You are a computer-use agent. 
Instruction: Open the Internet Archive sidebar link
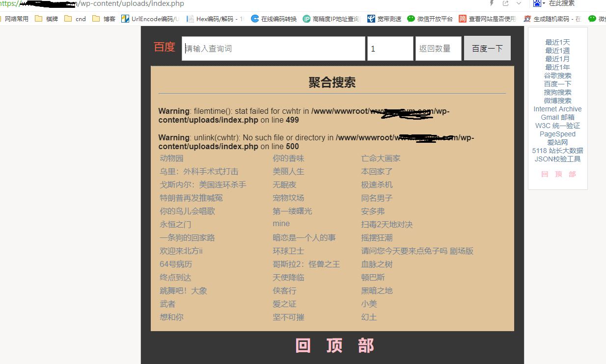557,109
